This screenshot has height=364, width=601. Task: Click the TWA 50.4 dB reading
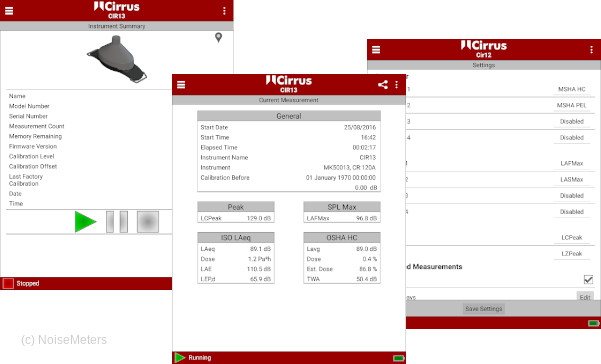tap(342, 279)
